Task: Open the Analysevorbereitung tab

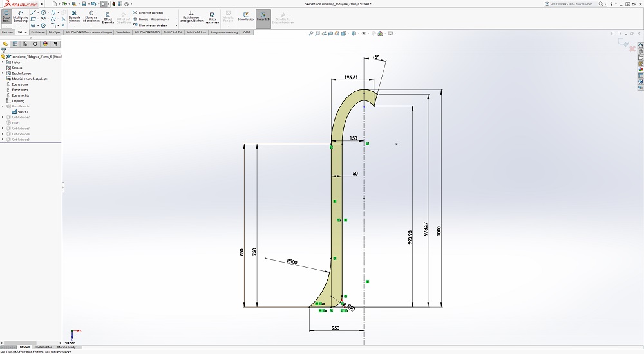Action: coord(224,32)
